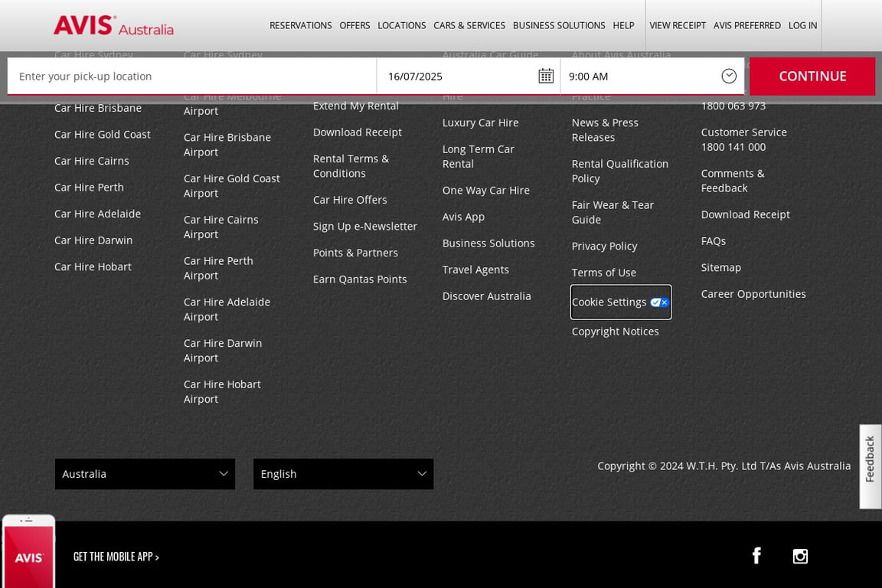Open Car Hire Perth Airport link
Screen dimensions: 882x588
[218, 268]
